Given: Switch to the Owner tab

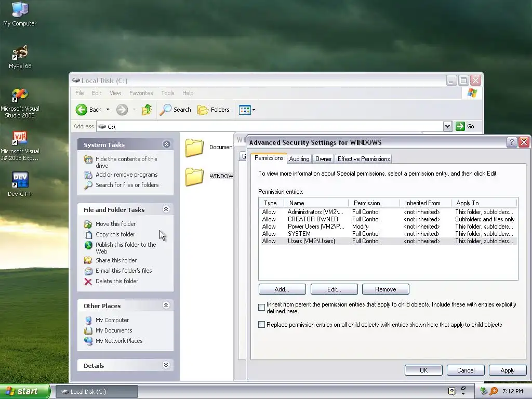Looking at the screenshot, I should (x=323, y=159).
